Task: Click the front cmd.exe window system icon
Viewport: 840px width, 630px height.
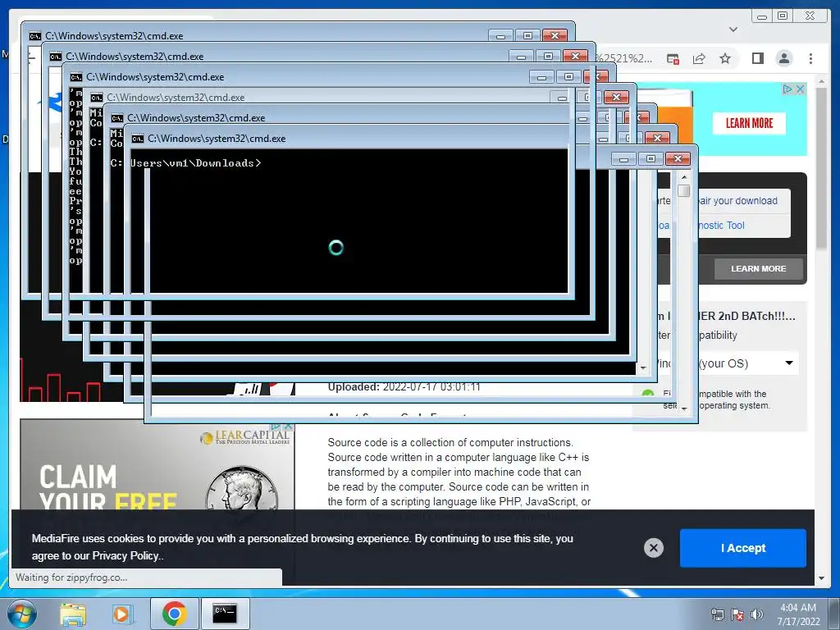Action: pos(138,139)
